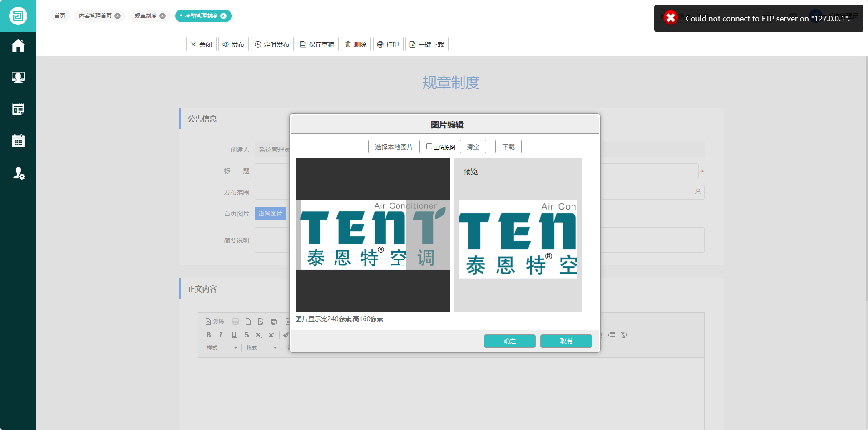868x430 pixels.
Task: Click the indent icon in editor toolbar
Action: (x=612, y=335)
